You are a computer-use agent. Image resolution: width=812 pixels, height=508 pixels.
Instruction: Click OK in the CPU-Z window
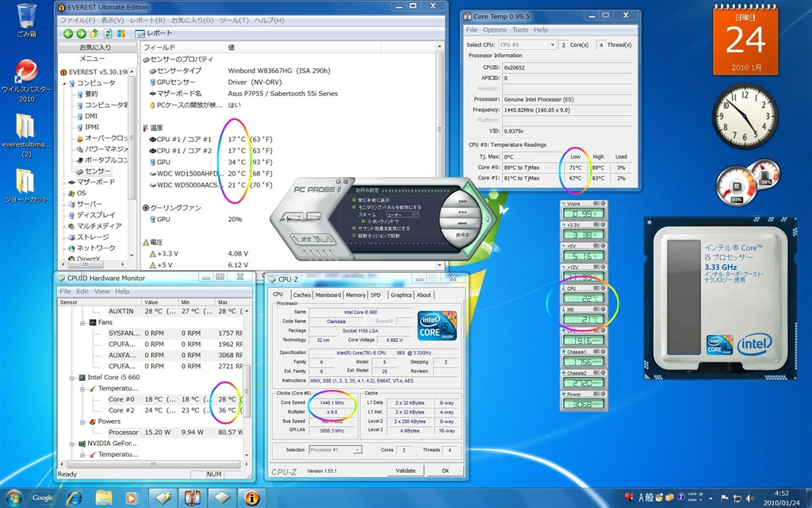point(445,471)
